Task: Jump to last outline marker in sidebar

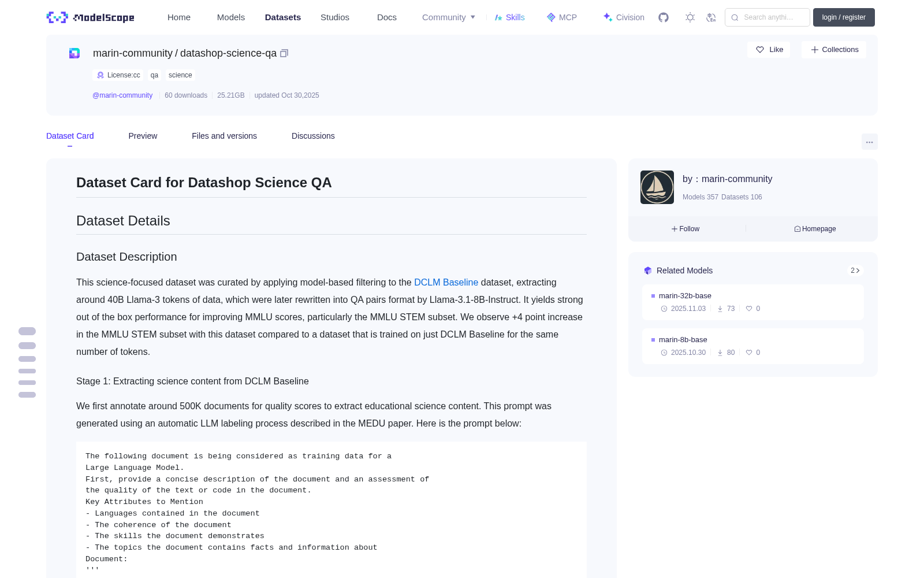Action: point(27,395)
